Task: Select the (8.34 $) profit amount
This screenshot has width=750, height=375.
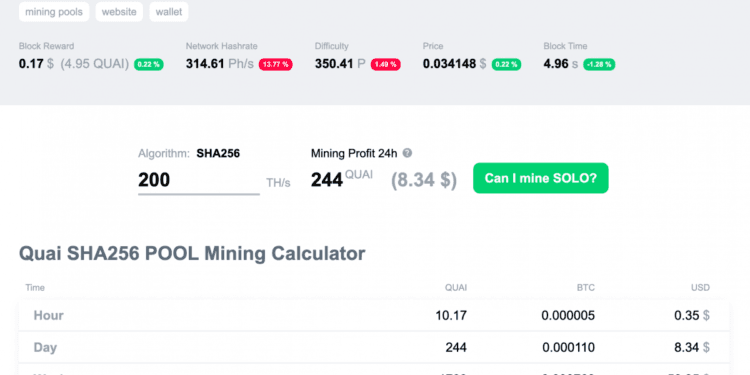Action: pyautogui.click(x=424, y=180)
